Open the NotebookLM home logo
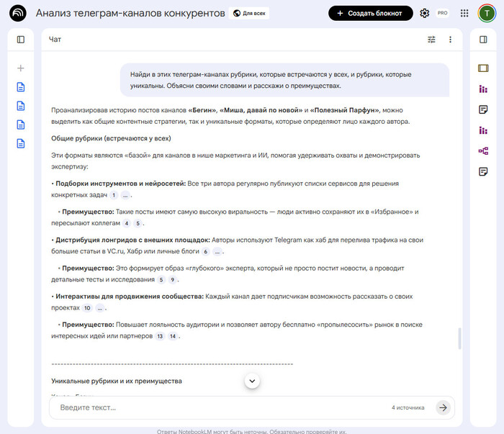The width and height of the screenshot is (504, 434). click(19, 13)
